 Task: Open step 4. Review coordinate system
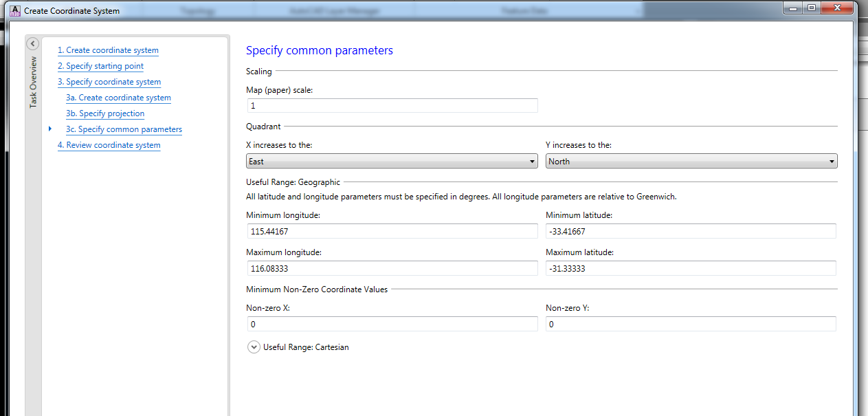[x=109, y=145]
